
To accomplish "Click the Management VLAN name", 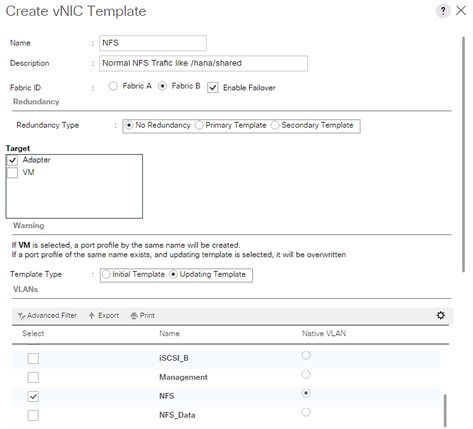I will [x=183, y=377].
